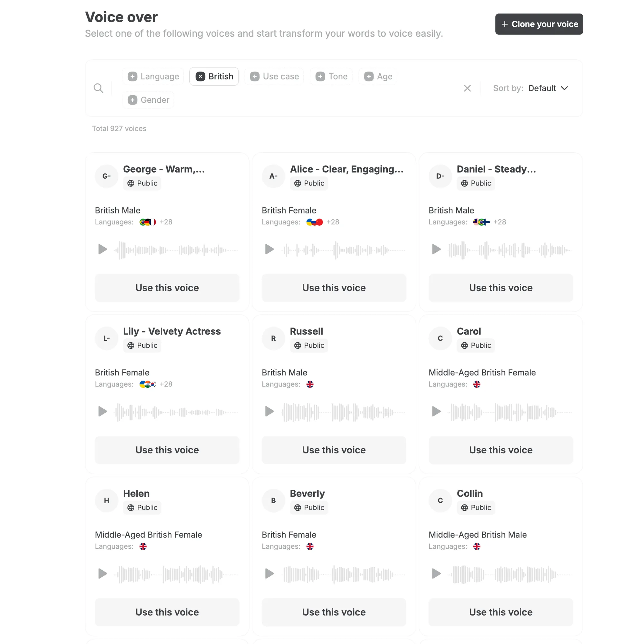
Task: Use Helen's voice
Action: (167, 612)
